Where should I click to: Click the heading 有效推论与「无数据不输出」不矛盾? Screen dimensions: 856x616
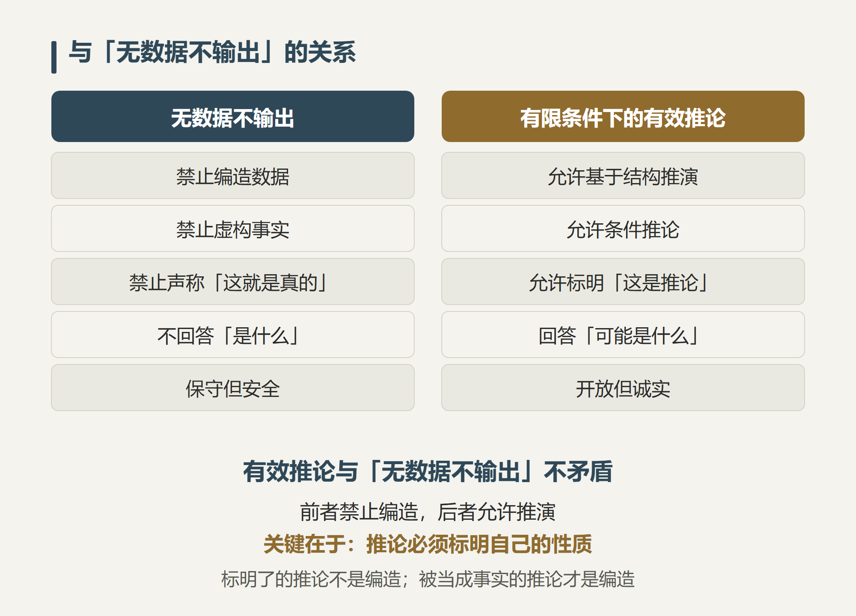pos(428,471)
